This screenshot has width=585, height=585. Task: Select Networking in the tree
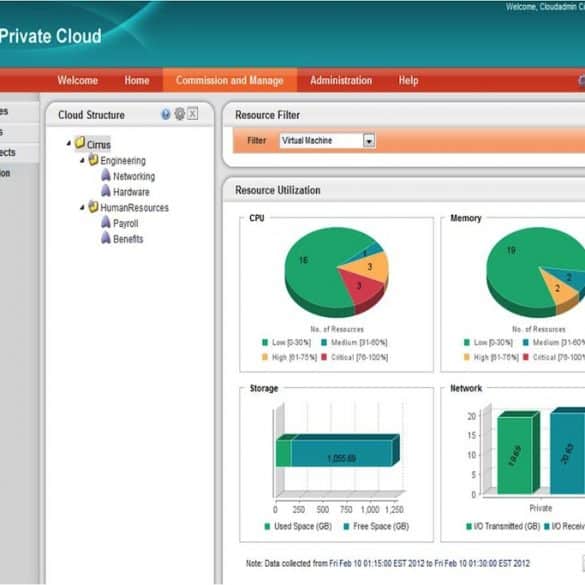point(134,176)
